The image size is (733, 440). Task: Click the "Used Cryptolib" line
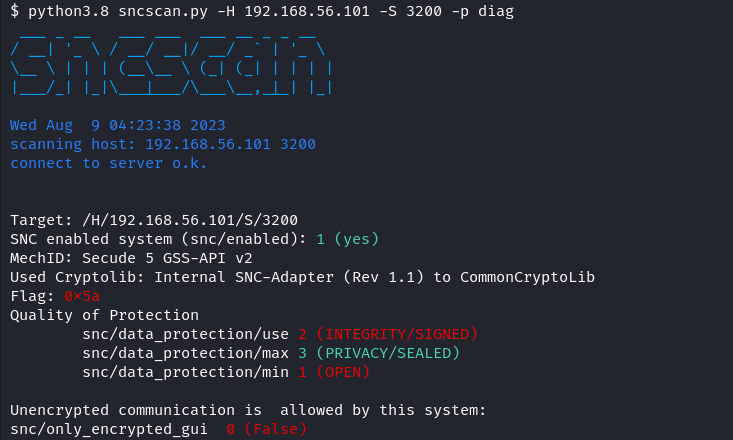pyautogui.click(x=302, y=277)
